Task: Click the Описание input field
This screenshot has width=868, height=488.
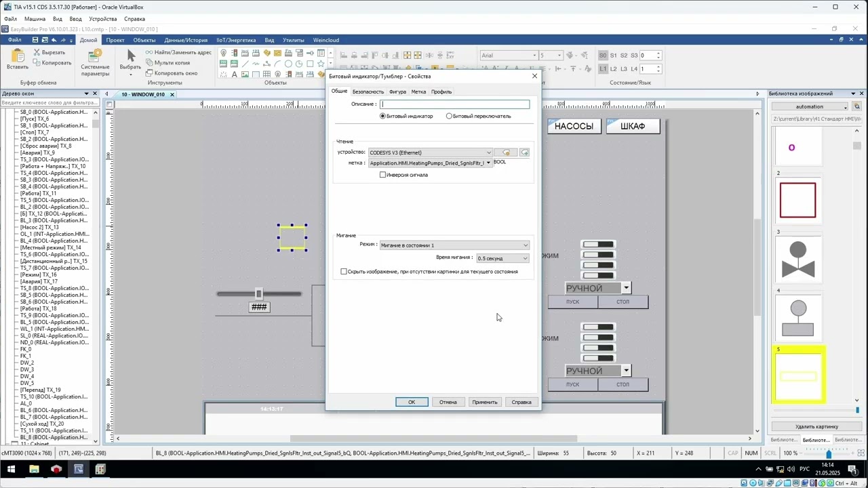Action: click(x=455, y=104)
